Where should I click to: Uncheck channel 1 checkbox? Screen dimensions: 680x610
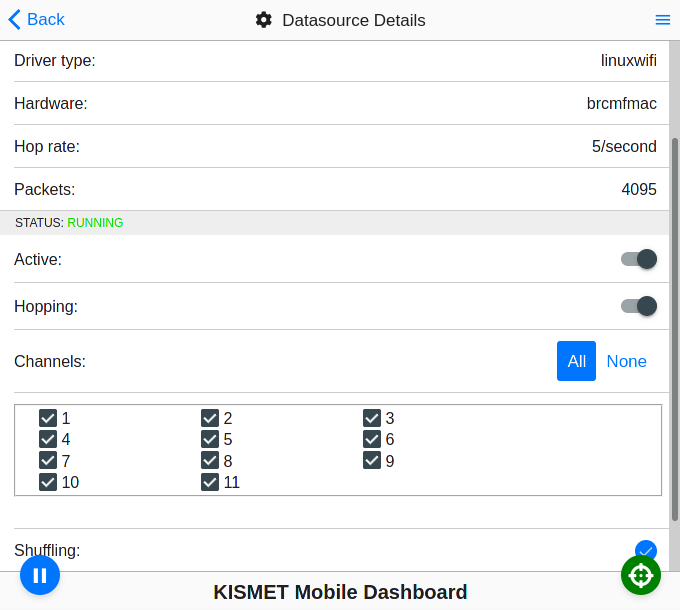pyautogui.click(x=48, y=418)
